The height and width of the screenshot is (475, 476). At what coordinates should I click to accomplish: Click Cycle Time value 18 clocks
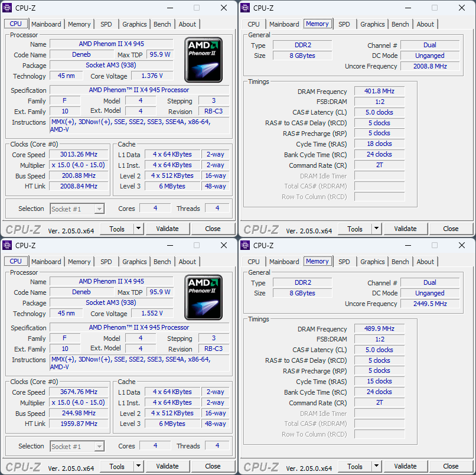pos(380,144)
